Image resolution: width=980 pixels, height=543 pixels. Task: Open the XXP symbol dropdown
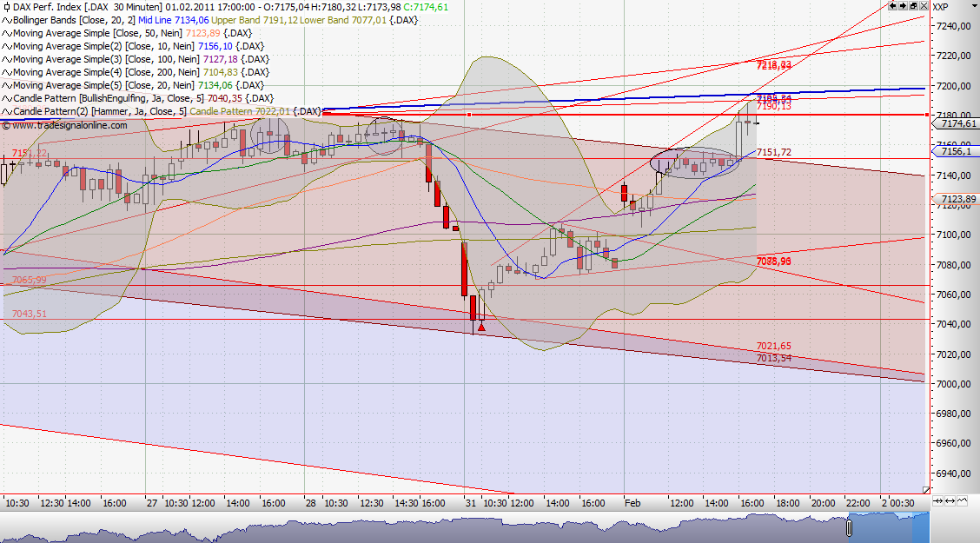click(x=975, y=7)
